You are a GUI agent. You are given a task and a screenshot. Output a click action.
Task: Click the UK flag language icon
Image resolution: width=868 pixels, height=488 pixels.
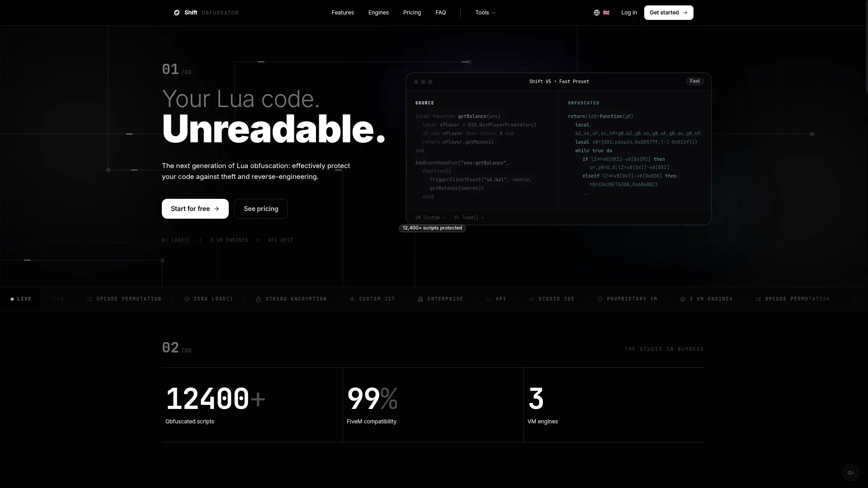606,13
